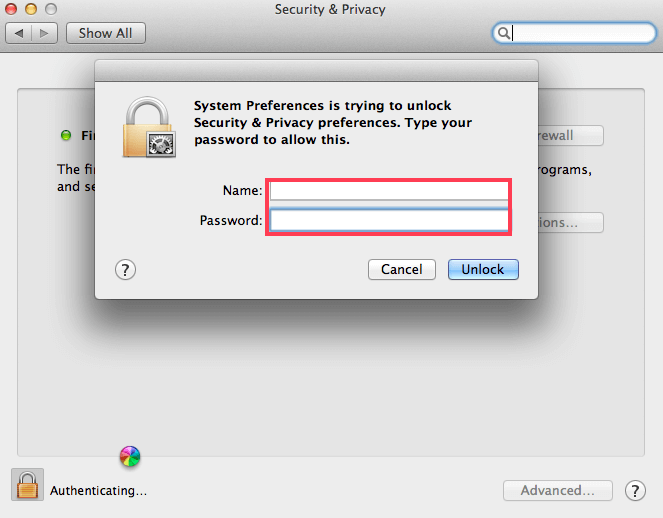Click the Advanced… button
The width and height of the screenshot is (663, 518).
tap(557, 490)
